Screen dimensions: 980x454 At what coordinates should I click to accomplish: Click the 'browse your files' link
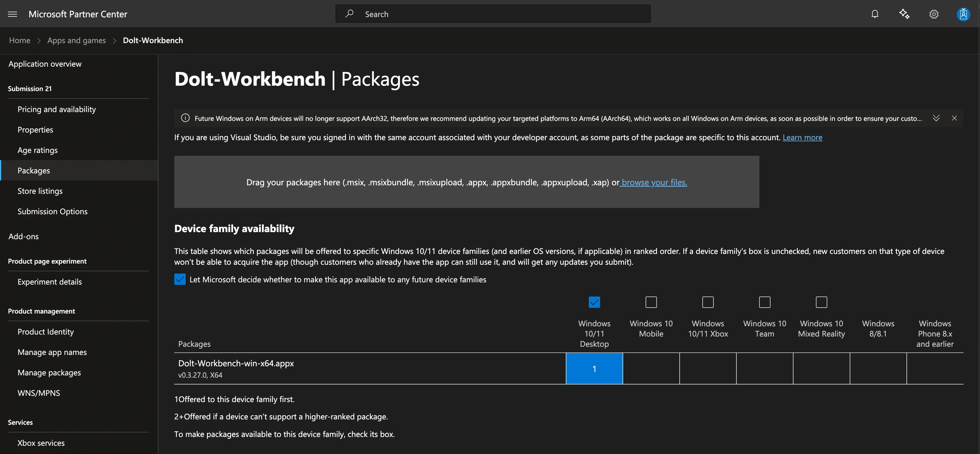653,182
